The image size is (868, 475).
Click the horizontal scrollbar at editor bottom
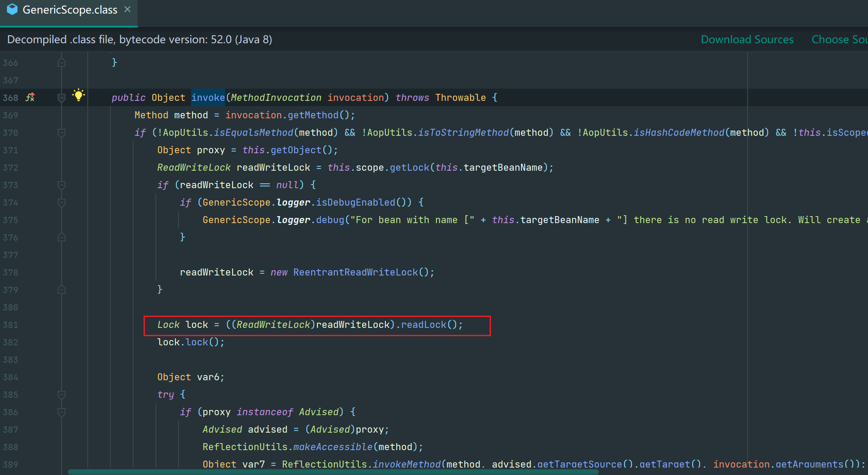(333, 472)
